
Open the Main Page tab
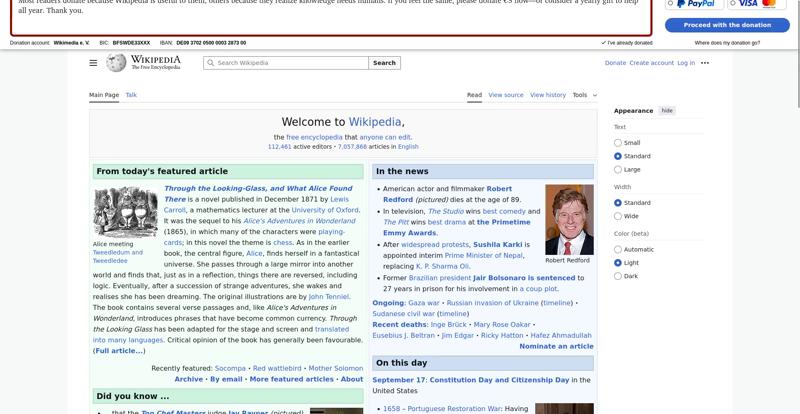(104, 95)
